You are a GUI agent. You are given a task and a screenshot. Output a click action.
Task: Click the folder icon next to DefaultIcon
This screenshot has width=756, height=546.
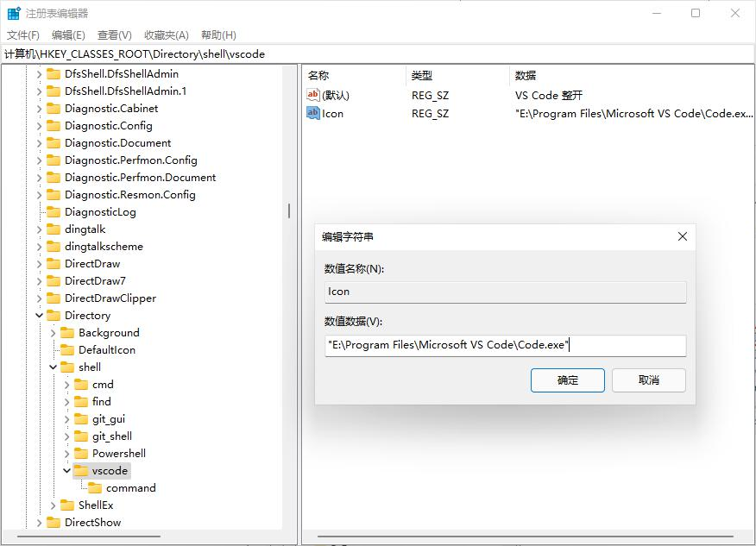[x=67, y=350]
